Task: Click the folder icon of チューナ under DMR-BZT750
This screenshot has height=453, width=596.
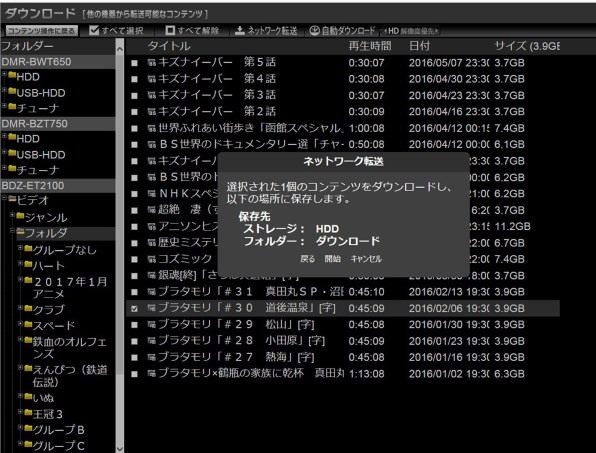Action: pos(12,168)
